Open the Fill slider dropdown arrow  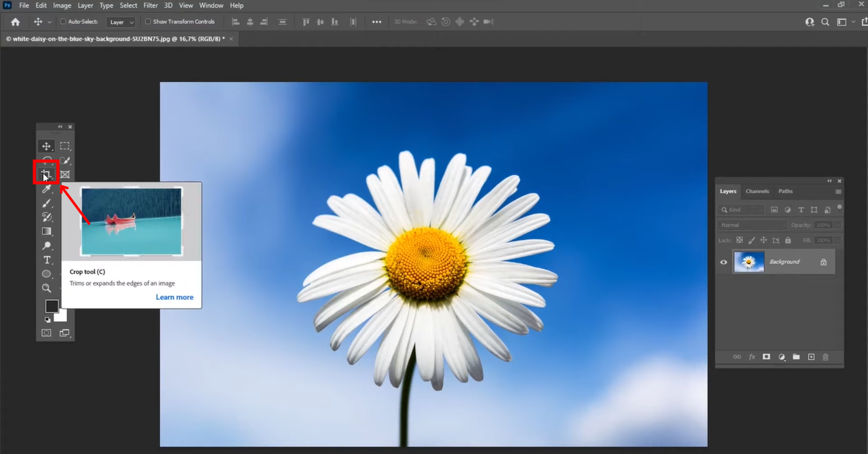click(x=837, y=240)
